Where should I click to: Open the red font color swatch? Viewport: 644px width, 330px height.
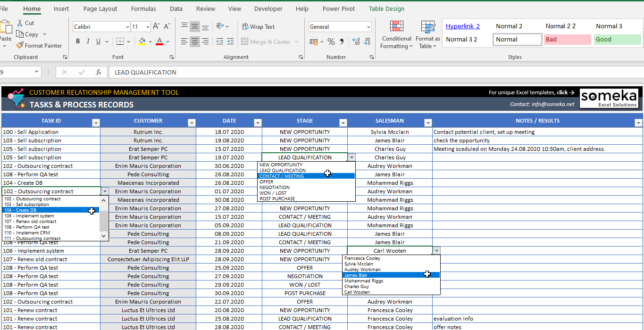160,41
